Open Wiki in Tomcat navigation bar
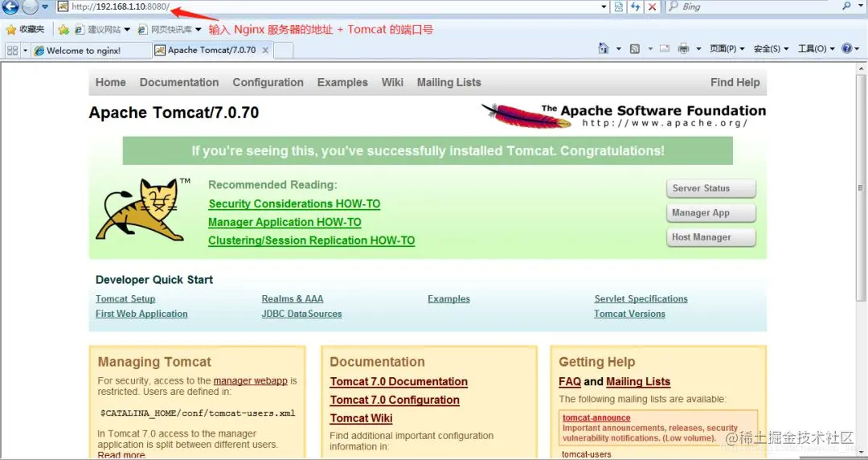868x460 pixels. click(392, 82)
